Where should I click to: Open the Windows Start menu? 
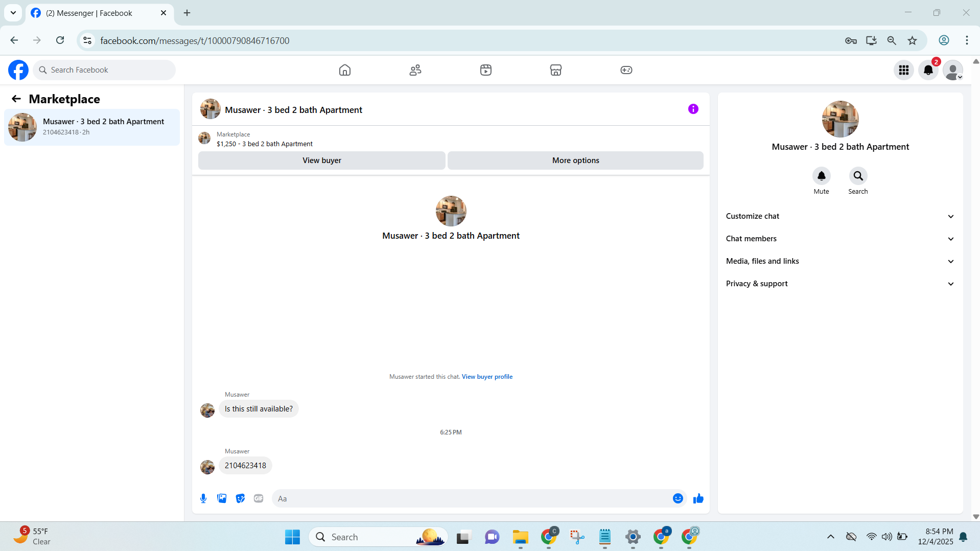coord(293,537)
